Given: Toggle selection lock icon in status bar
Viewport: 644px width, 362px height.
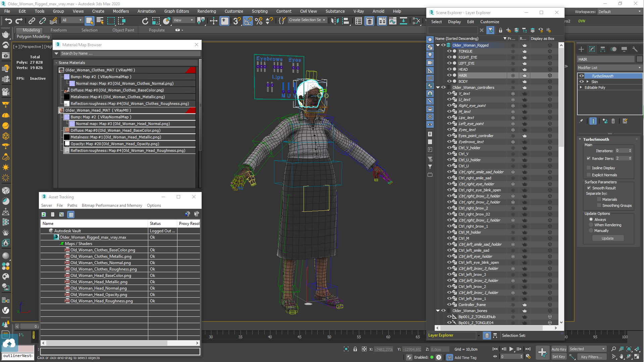Looking at the screenshot, I should point(355,349).
